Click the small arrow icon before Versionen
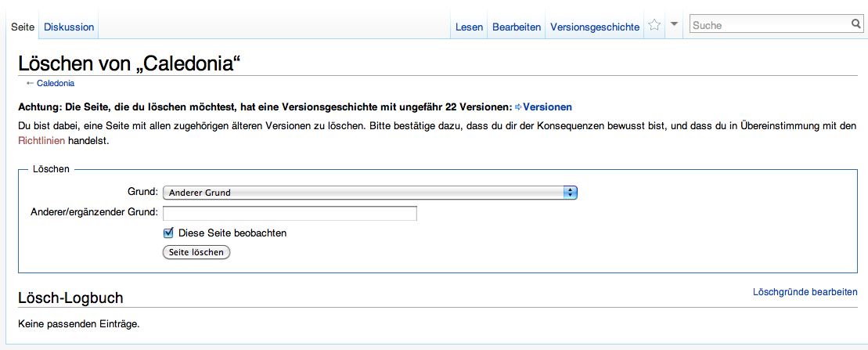 click(x=517, y=107)
